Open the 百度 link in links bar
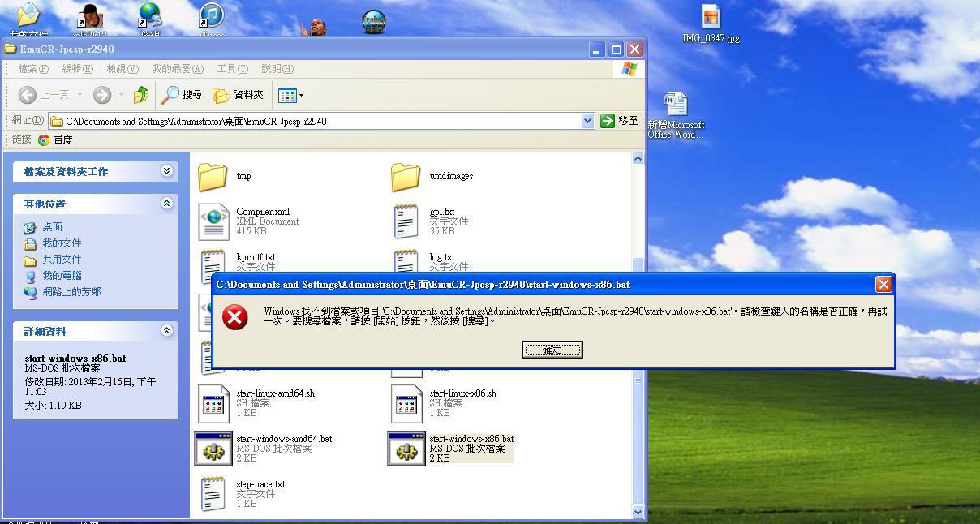Image resolution: width=980 pixels, height=524 pixels. 55,140
